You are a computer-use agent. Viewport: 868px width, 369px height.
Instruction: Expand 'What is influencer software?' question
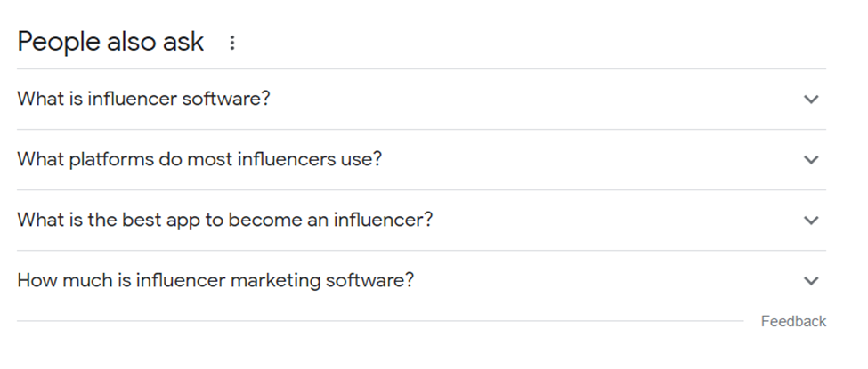click(143, 99)
